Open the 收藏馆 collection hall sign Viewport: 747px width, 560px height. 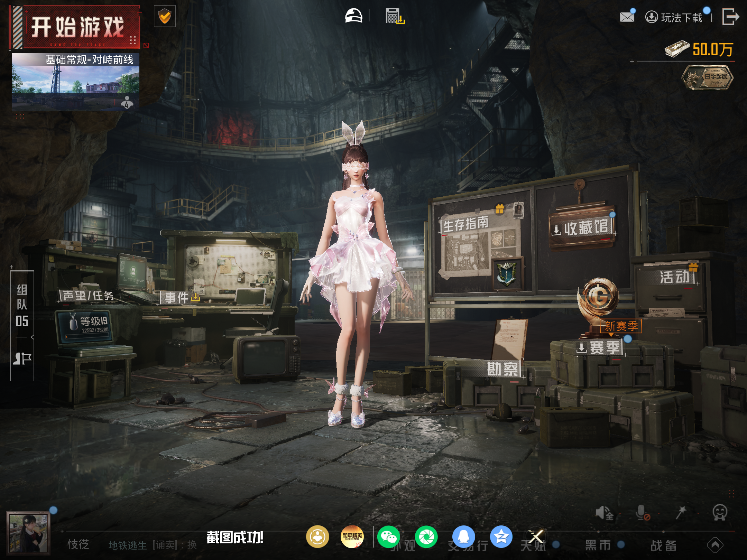[582, 228]
